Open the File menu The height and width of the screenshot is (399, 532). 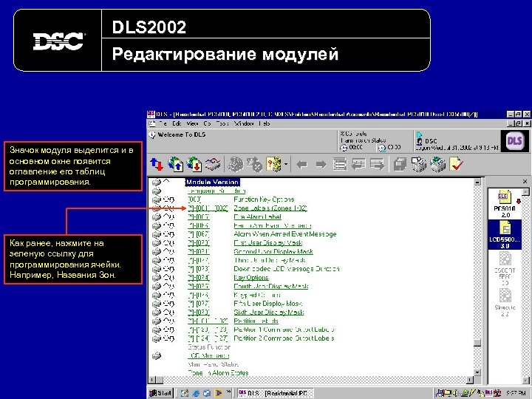(163, 124)
